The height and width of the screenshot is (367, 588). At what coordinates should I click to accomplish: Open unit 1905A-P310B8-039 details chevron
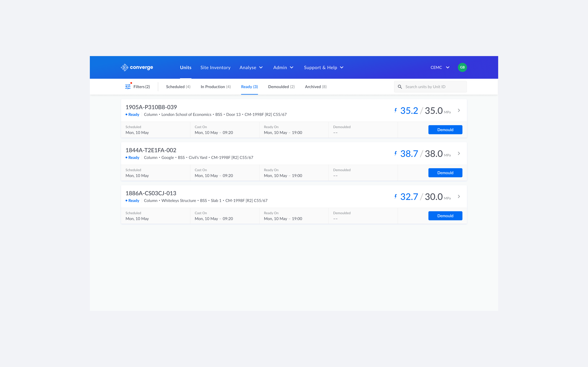pyautogui.click(x=459, y=111)
